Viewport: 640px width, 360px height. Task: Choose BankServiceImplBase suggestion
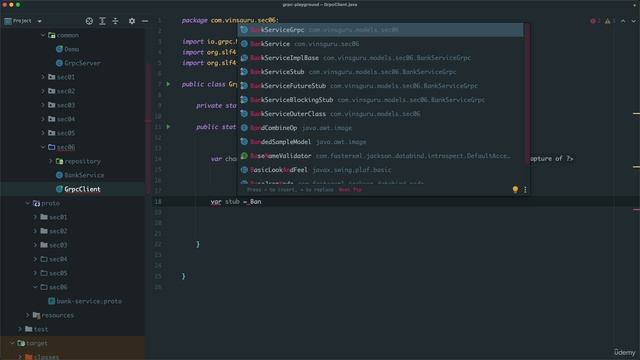point(380,58)
